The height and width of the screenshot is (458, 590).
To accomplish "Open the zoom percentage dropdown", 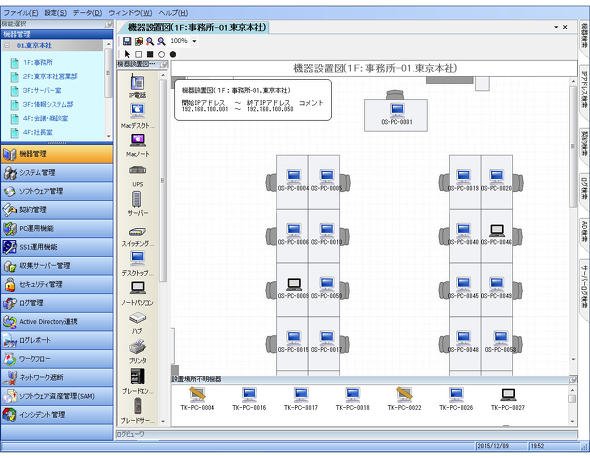I will pos(195,41).
